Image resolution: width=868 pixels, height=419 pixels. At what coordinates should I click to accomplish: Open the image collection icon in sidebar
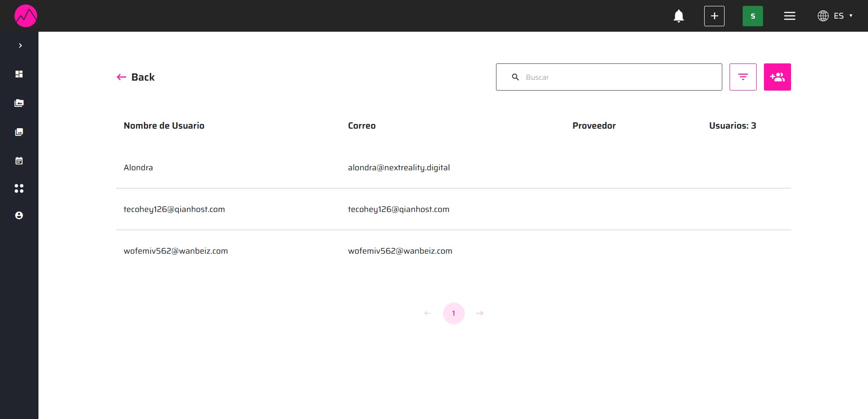(19, 132)
